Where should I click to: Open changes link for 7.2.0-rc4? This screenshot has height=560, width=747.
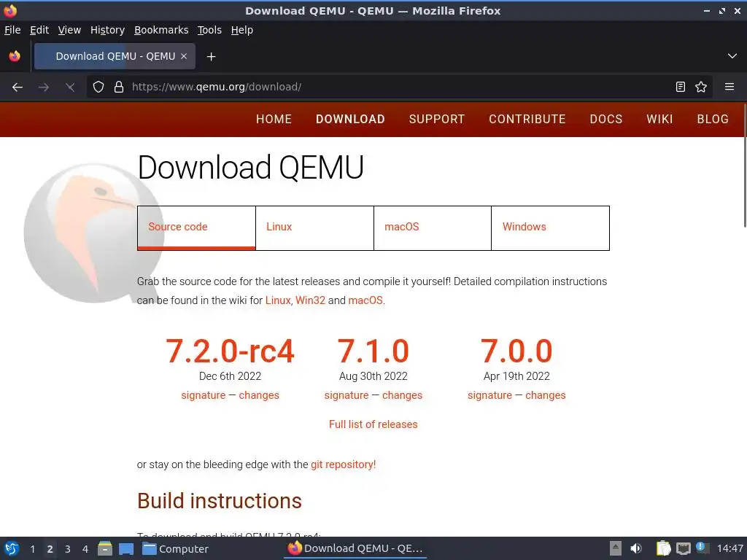pos(259,395)
